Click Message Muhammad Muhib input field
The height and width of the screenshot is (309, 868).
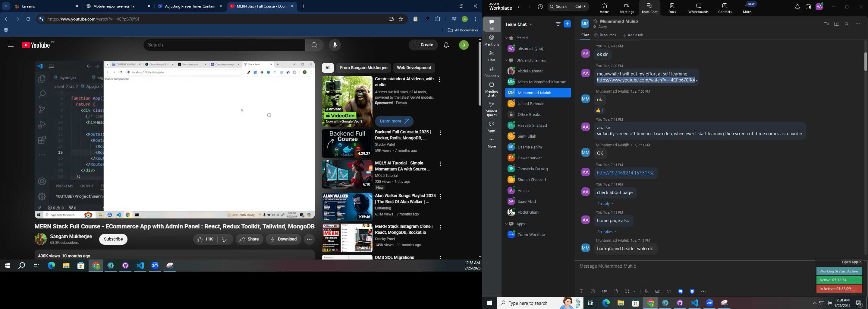pos(694,266)
